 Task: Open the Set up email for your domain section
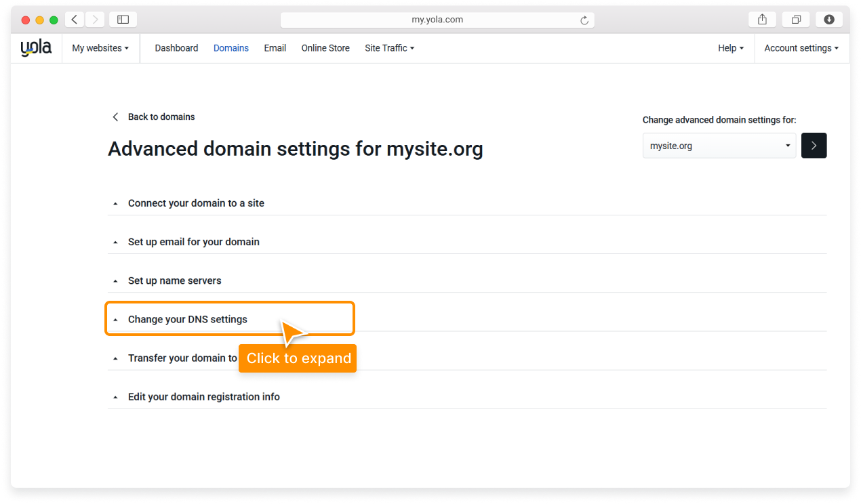pos(193,241)
